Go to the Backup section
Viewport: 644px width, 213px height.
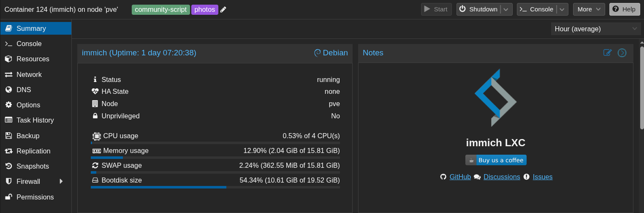28,136
